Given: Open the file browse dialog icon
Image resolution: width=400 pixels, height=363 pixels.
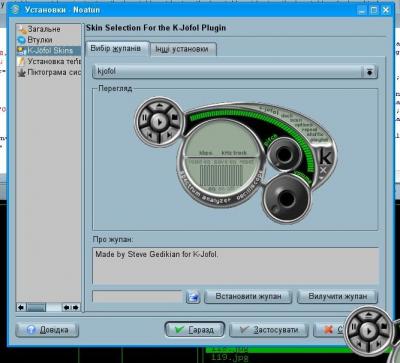Looking at the screenshot, I should click(x=193, y=297).
